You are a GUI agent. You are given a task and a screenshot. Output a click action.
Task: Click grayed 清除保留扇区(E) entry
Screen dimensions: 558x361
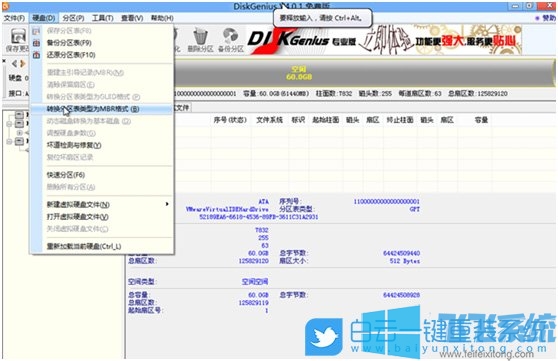[70, 85]
